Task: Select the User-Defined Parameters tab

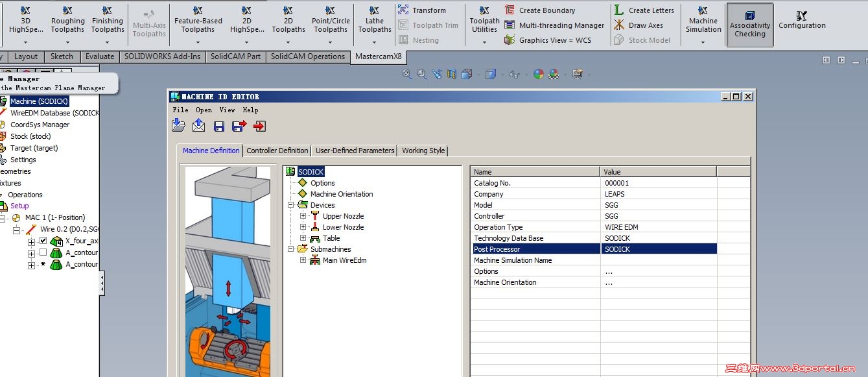Action: [355, 151]
